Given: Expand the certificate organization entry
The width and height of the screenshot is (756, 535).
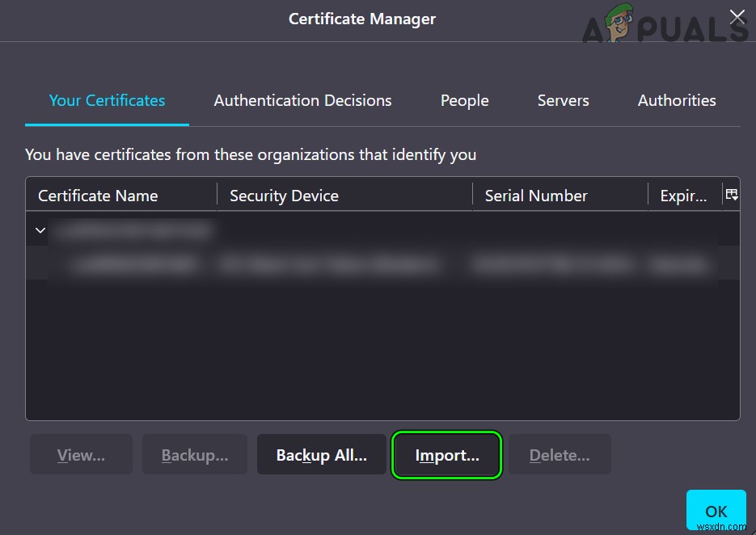Looking at the screenshot, I should point(38,230).
